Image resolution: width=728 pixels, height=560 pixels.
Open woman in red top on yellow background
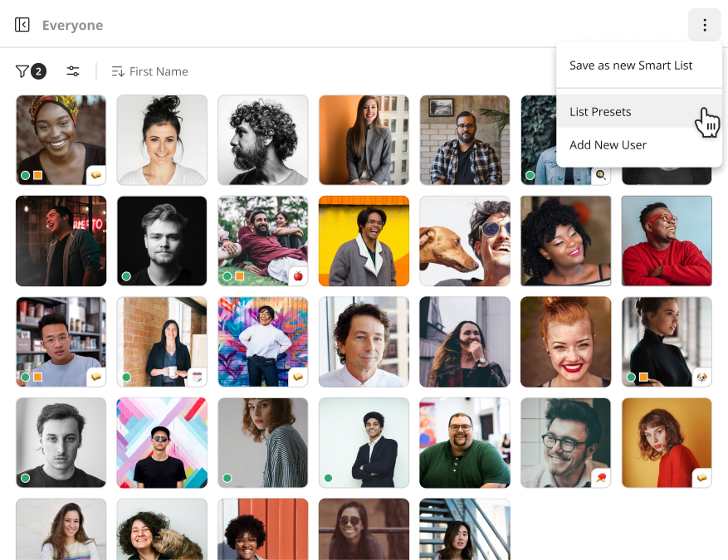[667, 443]
